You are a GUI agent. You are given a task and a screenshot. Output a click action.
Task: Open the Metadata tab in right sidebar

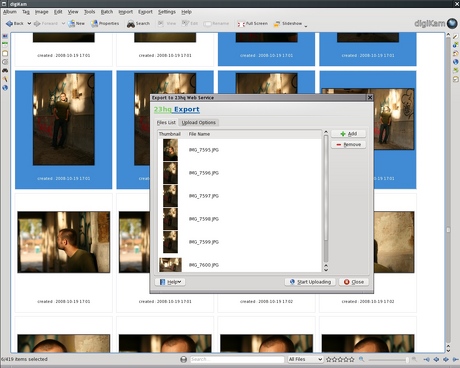[x=456, y=45]
